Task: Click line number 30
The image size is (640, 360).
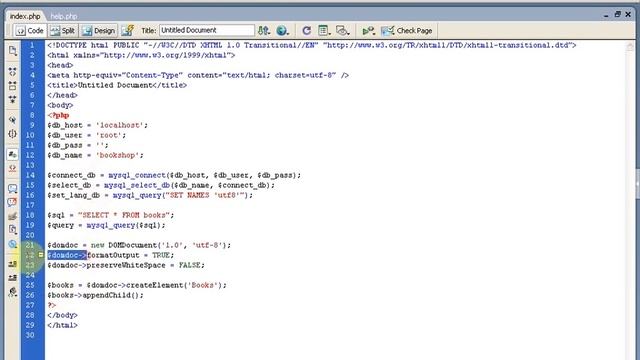Action: click(30, 335)
